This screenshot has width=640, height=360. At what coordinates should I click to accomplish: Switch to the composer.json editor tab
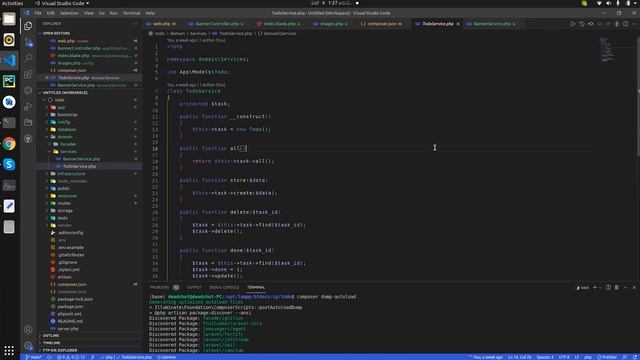coord(382,24)
